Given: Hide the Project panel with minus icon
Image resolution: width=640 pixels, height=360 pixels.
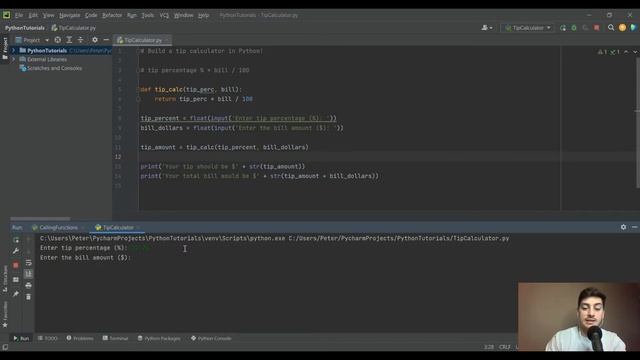Looking at the screenshot, I should tap(106, 40).
